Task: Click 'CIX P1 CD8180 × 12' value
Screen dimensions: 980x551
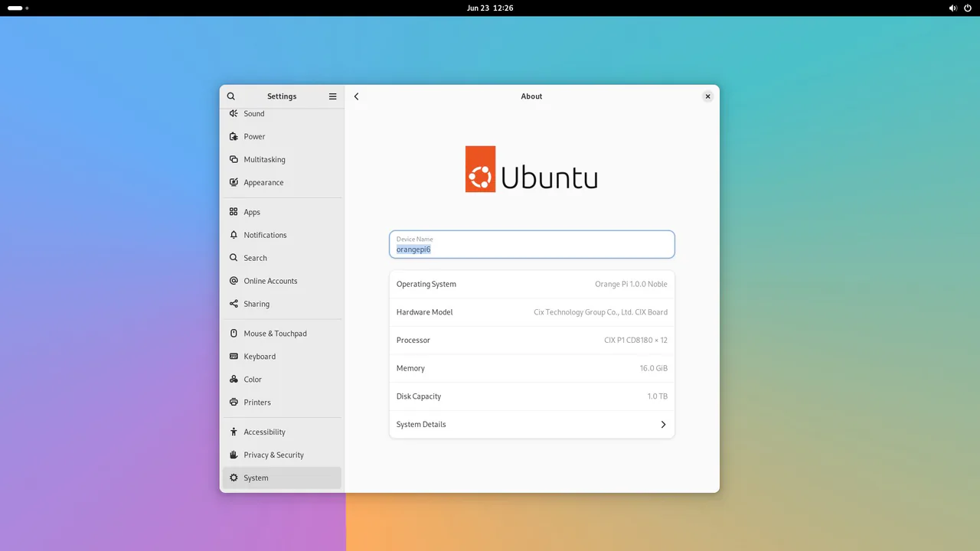Action: pos(635,341)
